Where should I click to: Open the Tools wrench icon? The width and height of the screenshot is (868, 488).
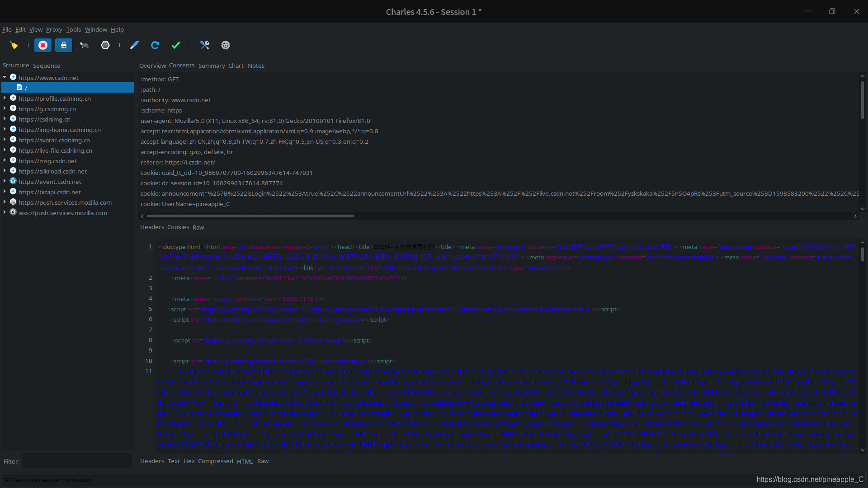pos(205,45)
